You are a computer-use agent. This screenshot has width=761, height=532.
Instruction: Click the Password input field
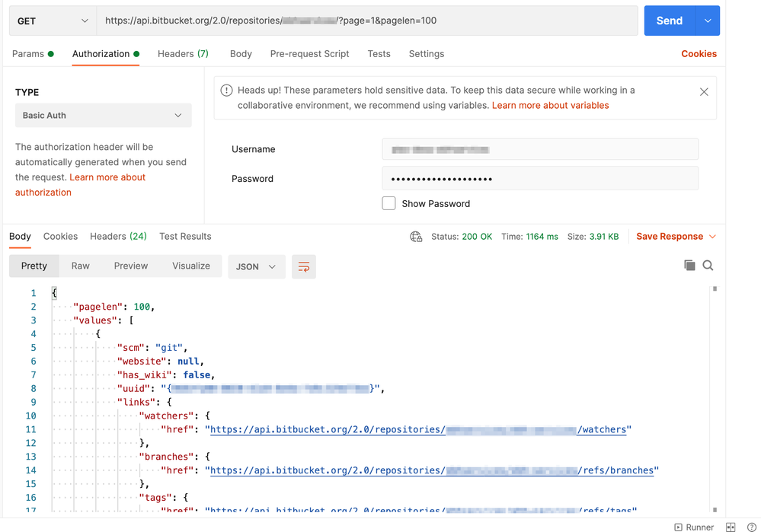click(x=540, y=178)
